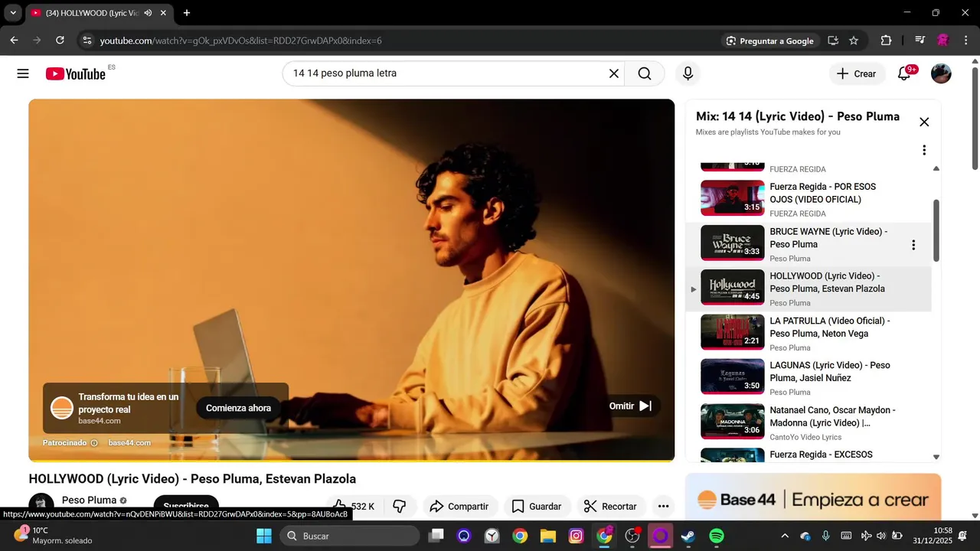Click Preguntar a Google button
The image size is (980, 551).
pyautogui.click(x=769, y=41)
